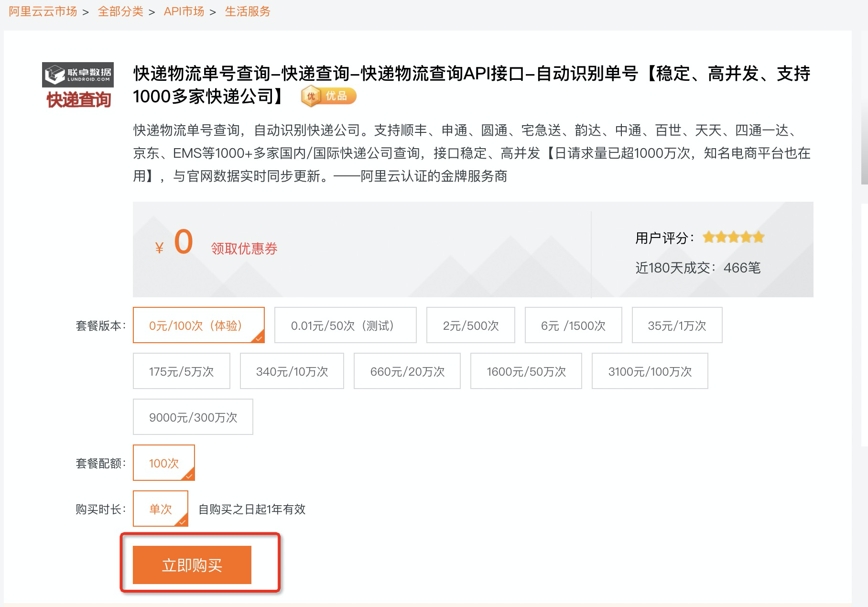Image resolution: width=868 pixels, height=607 pixels.
Task: Click the user rating stars
Action: click(734, 238)
